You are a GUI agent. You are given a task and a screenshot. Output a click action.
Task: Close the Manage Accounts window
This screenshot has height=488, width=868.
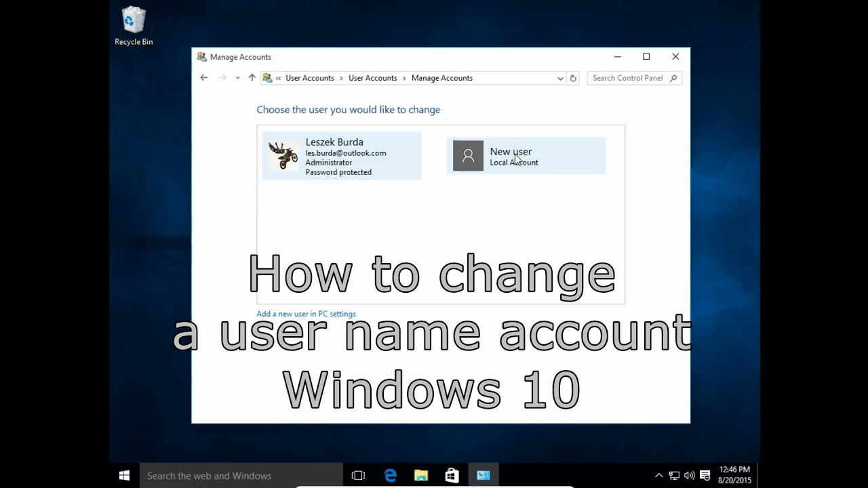675,57
